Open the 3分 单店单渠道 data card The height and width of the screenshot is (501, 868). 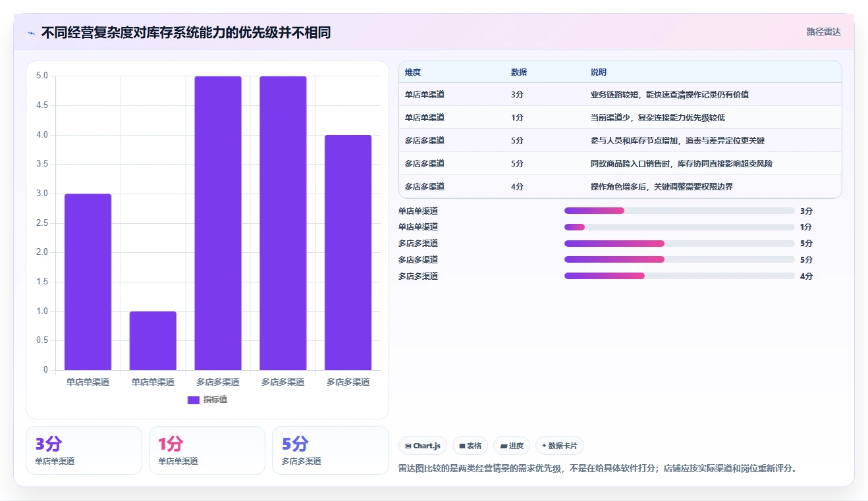(84, 450)
